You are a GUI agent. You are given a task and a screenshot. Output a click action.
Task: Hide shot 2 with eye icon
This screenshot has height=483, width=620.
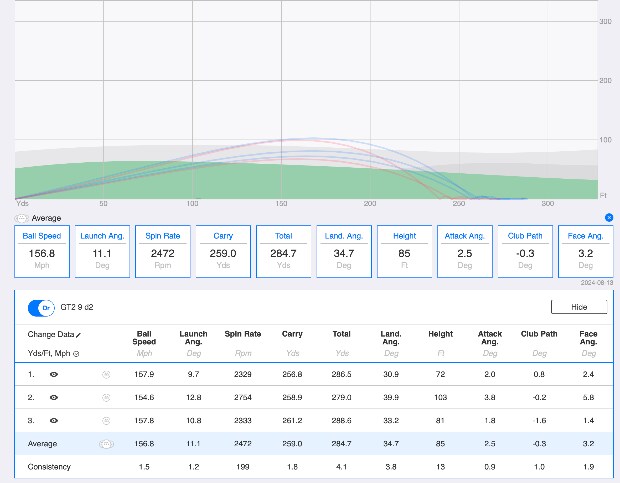click(54, 398)
